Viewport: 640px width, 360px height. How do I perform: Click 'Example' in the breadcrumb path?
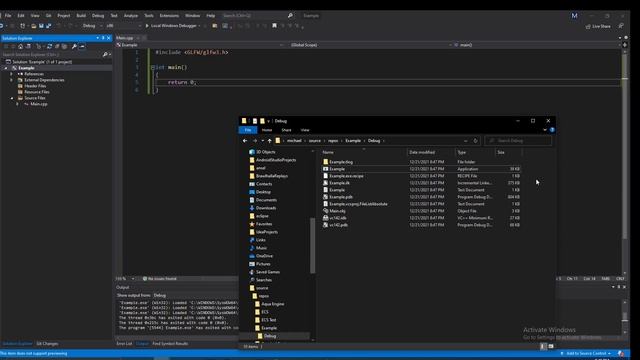(x=353, y=141)
